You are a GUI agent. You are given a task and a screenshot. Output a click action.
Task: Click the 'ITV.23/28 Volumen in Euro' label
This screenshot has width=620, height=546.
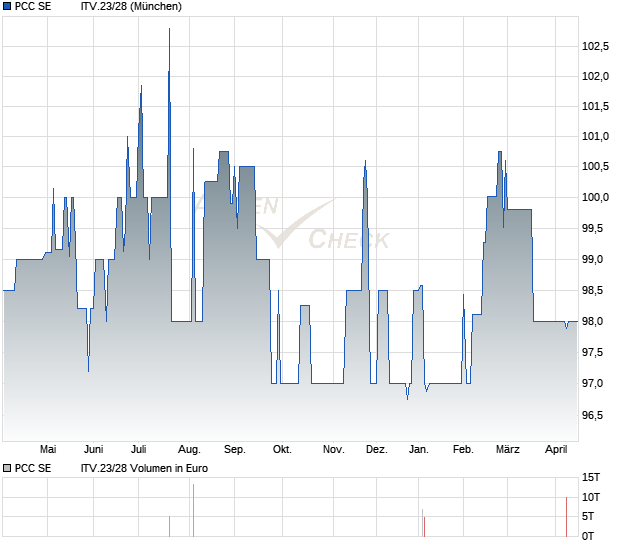pyautogui.click(x=145, y=468)
